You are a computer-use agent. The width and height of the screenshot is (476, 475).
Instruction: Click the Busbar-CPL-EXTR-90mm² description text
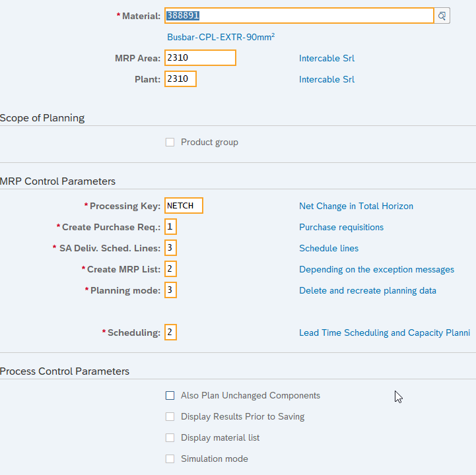(x=221, y=37)
